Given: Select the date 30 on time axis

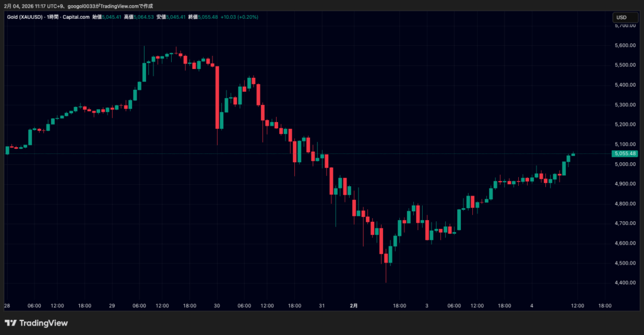Looking at the screenshot, I should point(216,305).
